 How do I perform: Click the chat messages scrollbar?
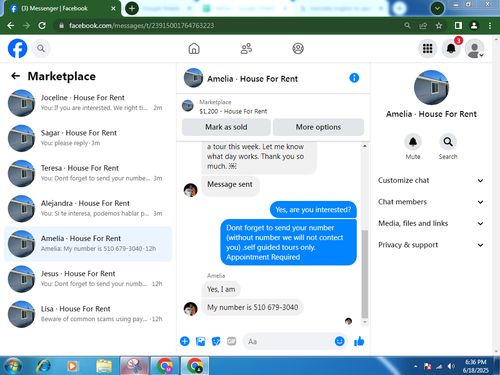tap(365, 274)
